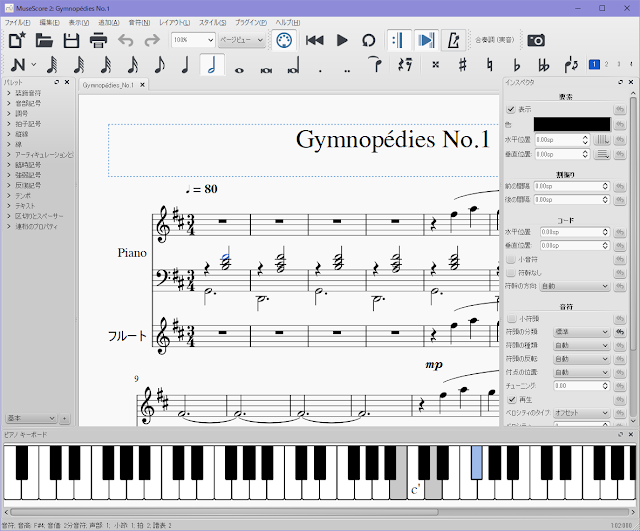Image resolution: width=640 pixels, height=531 pixels.
Task: Open the ファイル menu
Action: (x=17, y=22)
